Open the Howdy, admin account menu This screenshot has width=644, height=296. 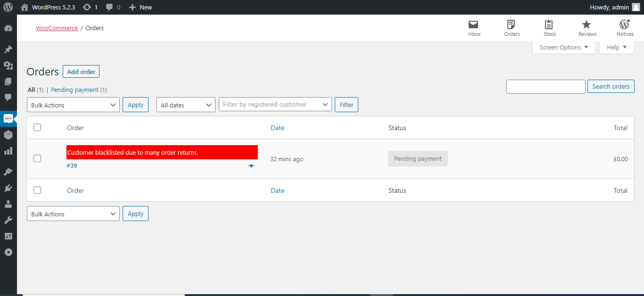[609, 7]
